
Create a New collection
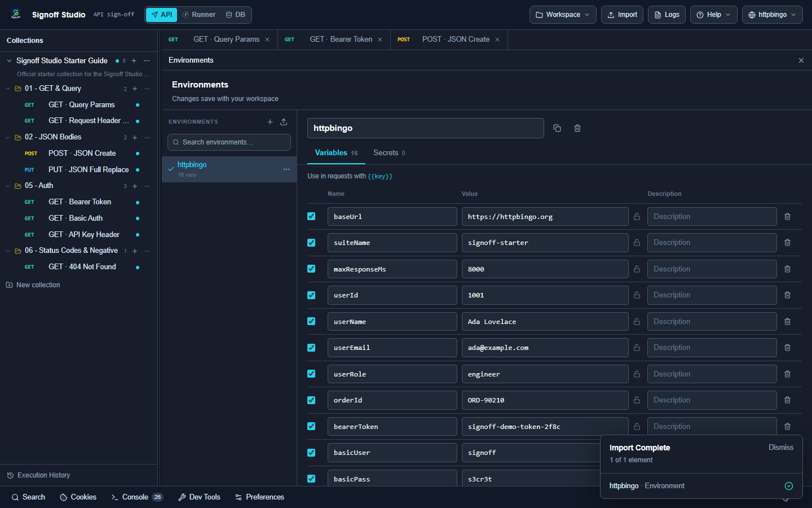(x=33, y=285)
